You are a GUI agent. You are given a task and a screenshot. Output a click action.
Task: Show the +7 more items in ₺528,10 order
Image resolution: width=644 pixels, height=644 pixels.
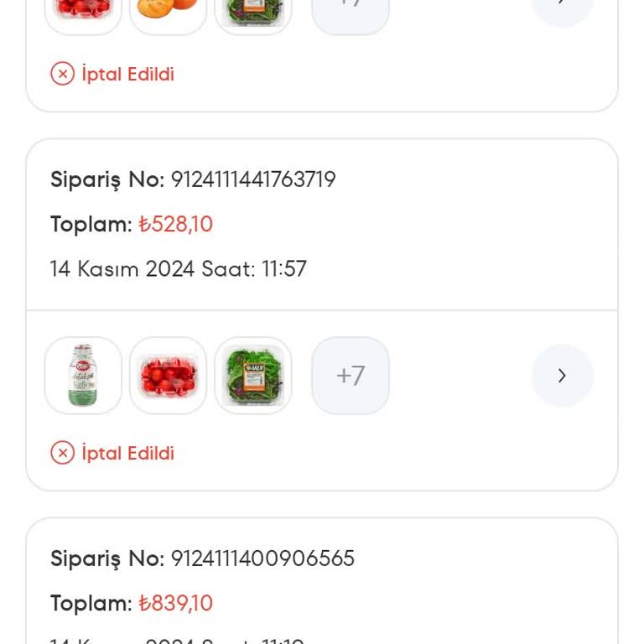click(x=351, y=375)
